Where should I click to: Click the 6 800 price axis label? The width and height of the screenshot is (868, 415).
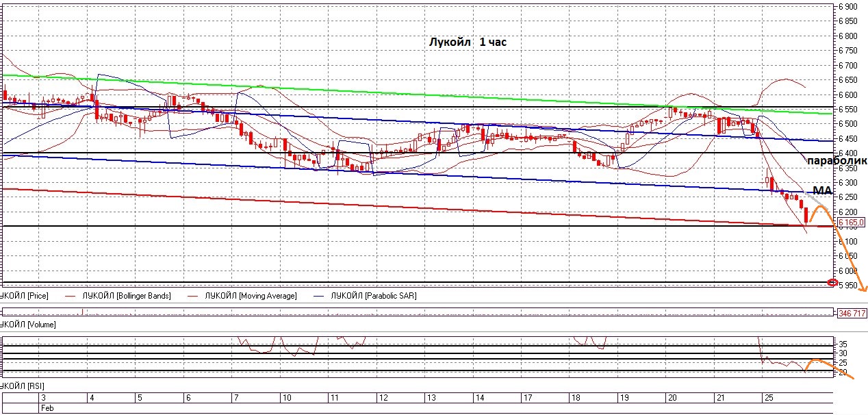(847, 36)
